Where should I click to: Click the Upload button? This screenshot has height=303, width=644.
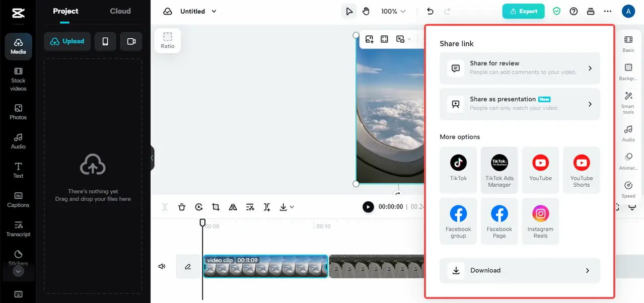click(67, 41)
